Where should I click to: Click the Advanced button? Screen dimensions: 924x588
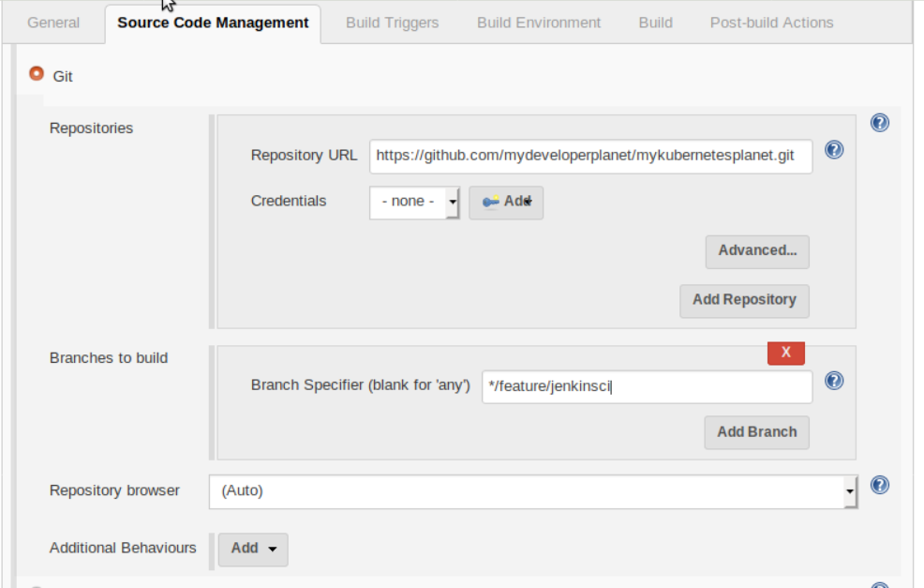pos(757,251)
